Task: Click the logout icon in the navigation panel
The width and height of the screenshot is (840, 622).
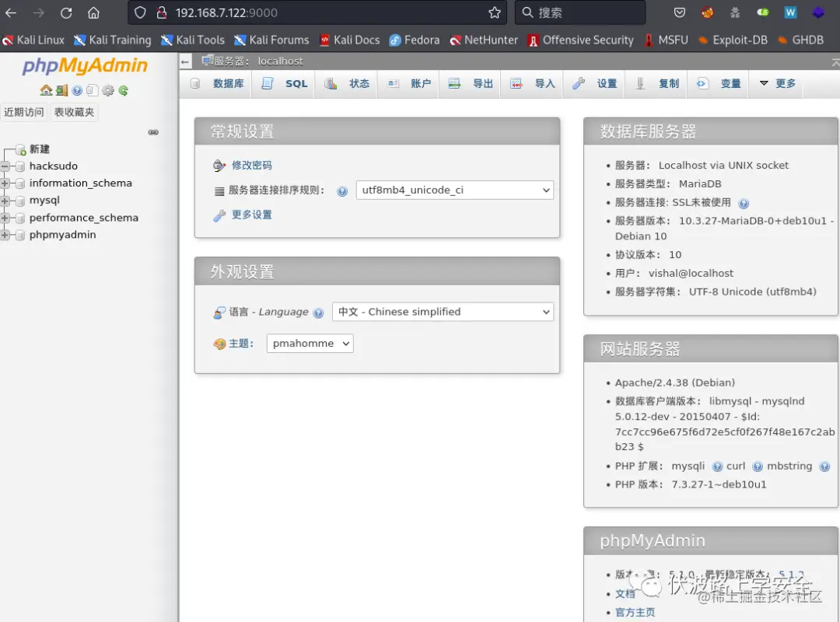Action: click(61, 90)
